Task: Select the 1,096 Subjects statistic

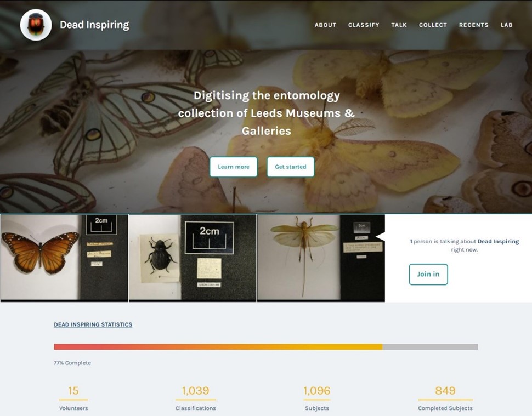Action: click(x=317, y=398)
